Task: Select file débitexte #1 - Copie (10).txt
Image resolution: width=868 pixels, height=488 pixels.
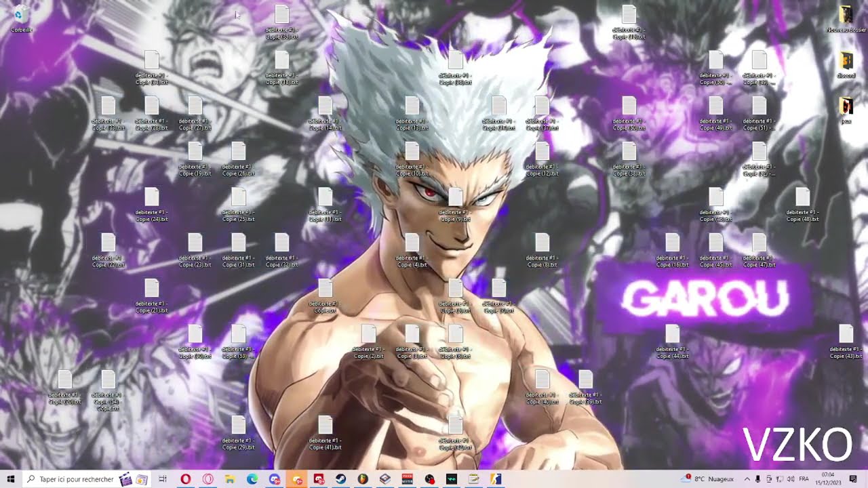Action: pos(412,159)
